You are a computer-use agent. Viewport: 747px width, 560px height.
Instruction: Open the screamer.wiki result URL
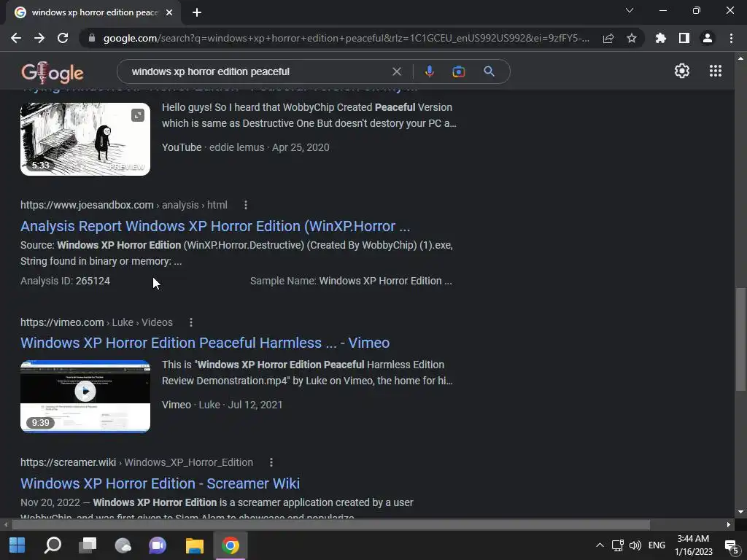pyautogui.click(x=136, y=462)
